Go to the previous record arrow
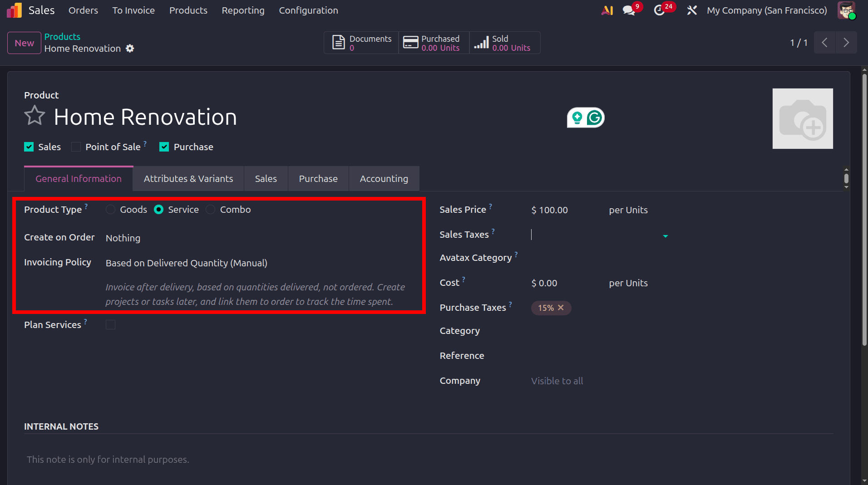The height and width of the screenshot is (485, 868). pos(825,43)
